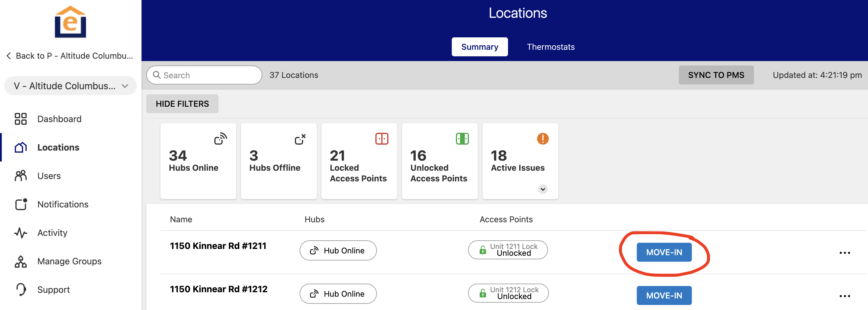Click the Dashboard grid icon
Viewport: 868px width, 310px height.
coord(20,119)
